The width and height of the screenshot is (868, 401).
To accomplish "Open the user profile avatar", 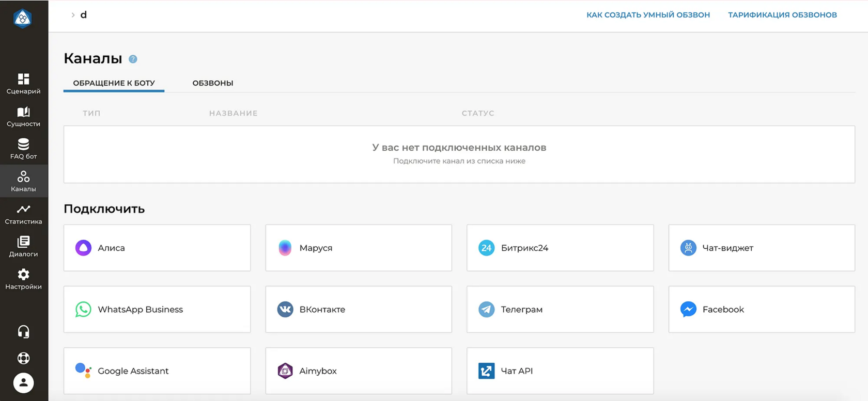I will (23, 383).
